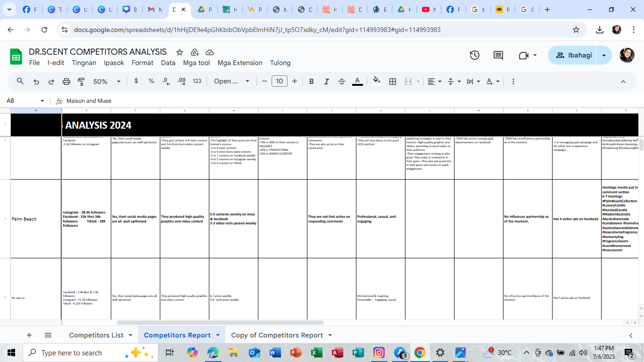The height and width of the screenshot is (362, 644).
Task: Star the DR.SCENT COMPETITORS ANALYSIS document
Action: click(179, 52)
